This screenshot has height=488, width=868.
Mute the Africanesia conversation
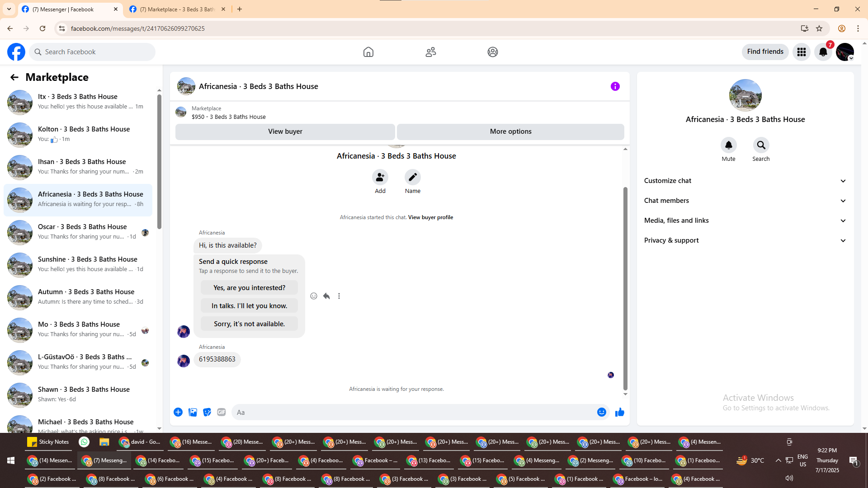pyautogui.click(x=729, y=145)
